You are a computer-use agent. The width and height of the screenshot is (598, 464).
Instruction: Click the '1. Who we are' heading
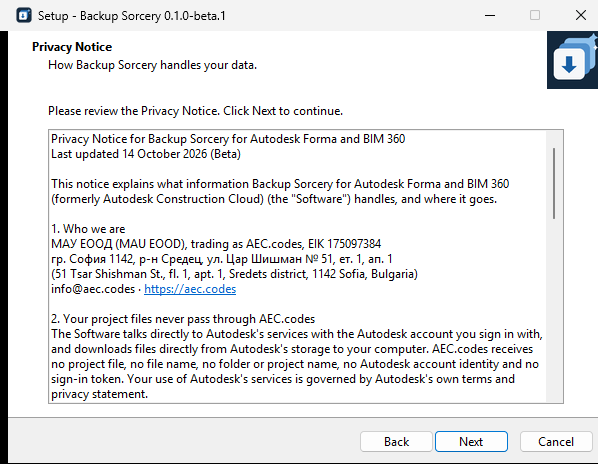tap(88, 229)
